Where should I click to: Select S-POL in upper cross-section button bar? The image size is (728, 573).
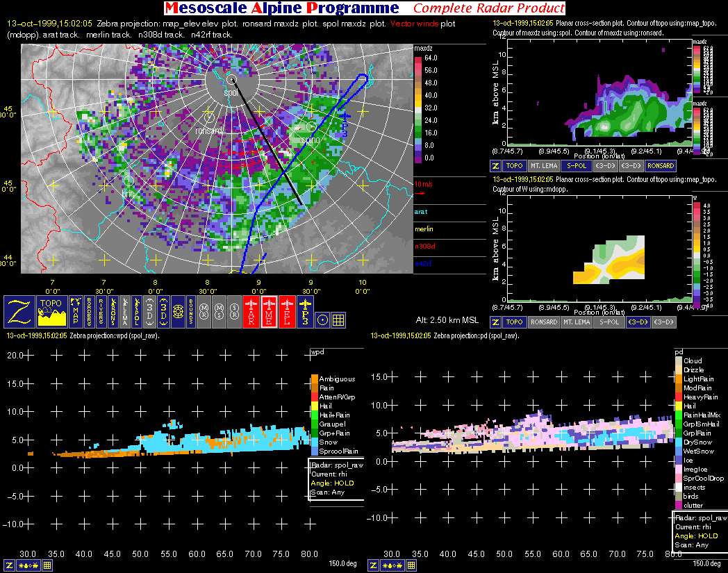(x=575, y=167)
